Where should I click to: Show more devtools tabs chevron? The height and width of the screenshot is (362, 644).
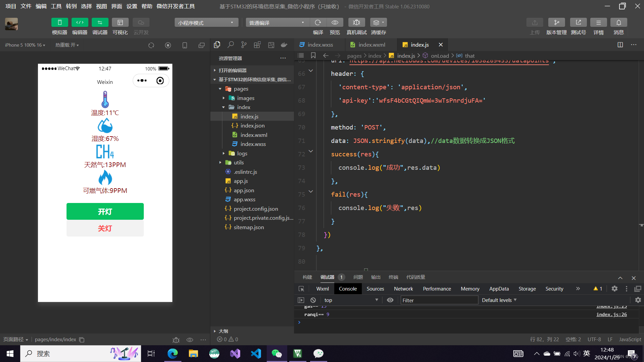pos(578,289)
